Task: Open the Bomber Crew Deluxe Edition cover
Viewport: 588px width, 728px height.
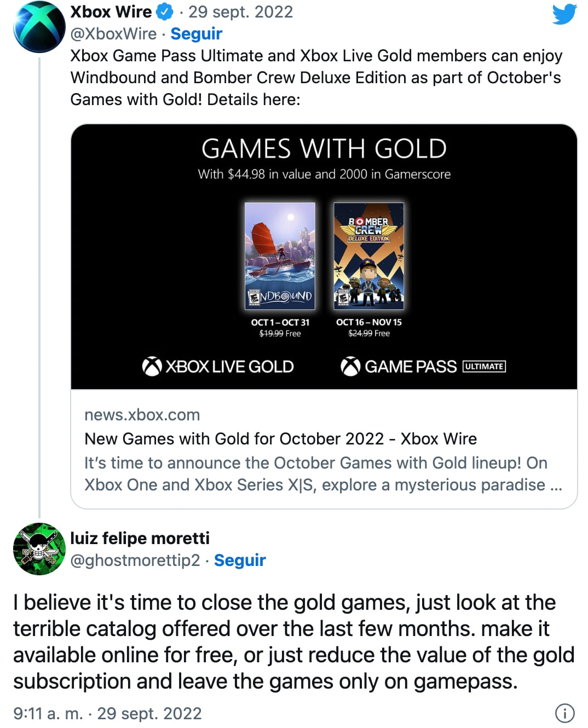Action: (x=368, y=256)
